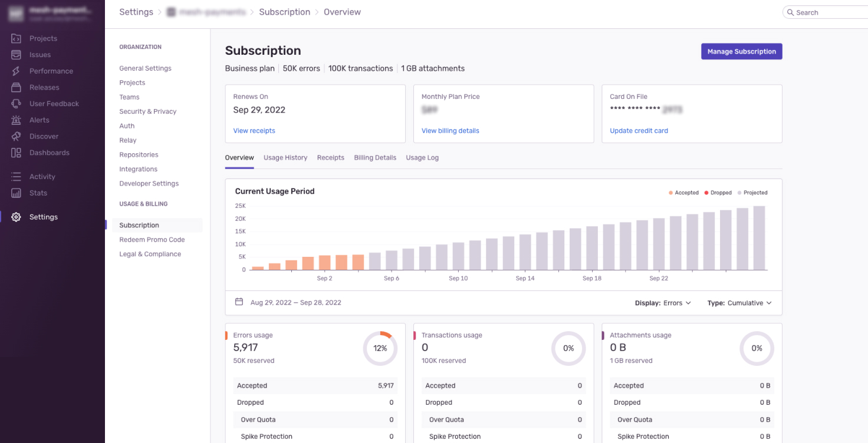Screen dimensions: 868x443
Task: Open the Dashboards icon in sidebar
Action: [x=17, y=153]
